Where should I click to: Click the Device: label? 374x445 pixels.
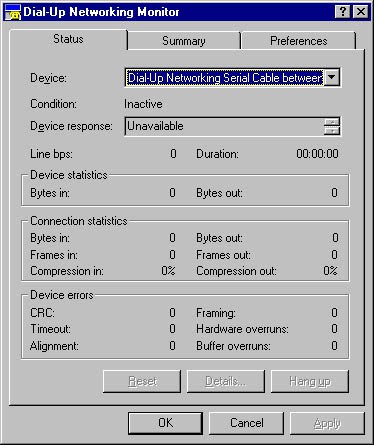coord(48,78)
